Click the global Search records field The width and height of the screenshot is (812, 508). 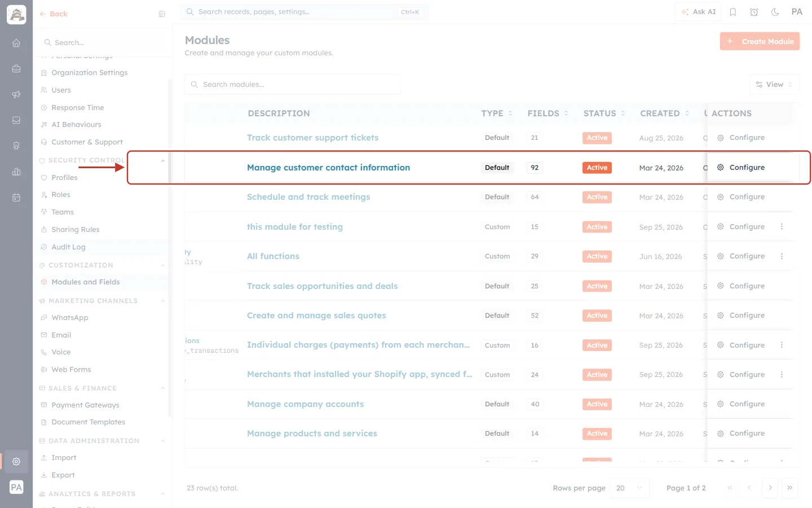pos(304,12)
